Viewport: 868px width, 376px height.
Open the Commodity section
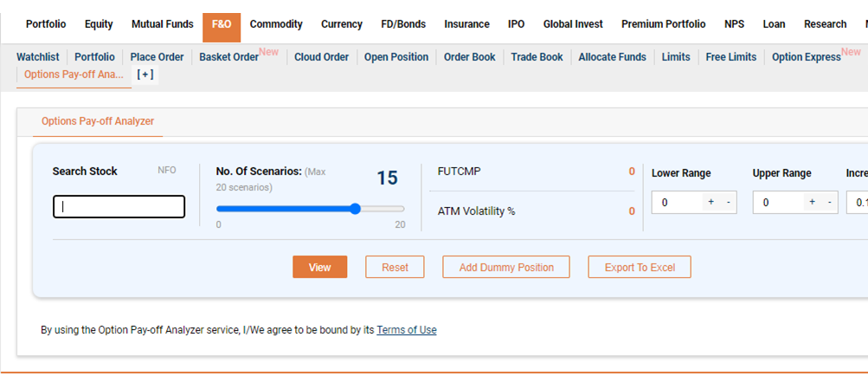276,24
